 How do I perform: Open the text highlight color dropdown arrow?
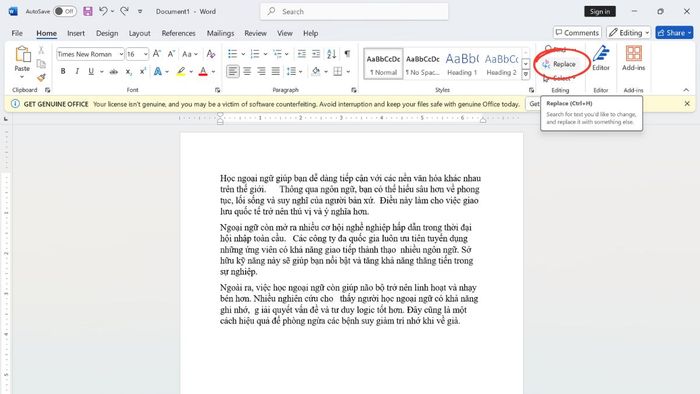(x=191, y=72)
